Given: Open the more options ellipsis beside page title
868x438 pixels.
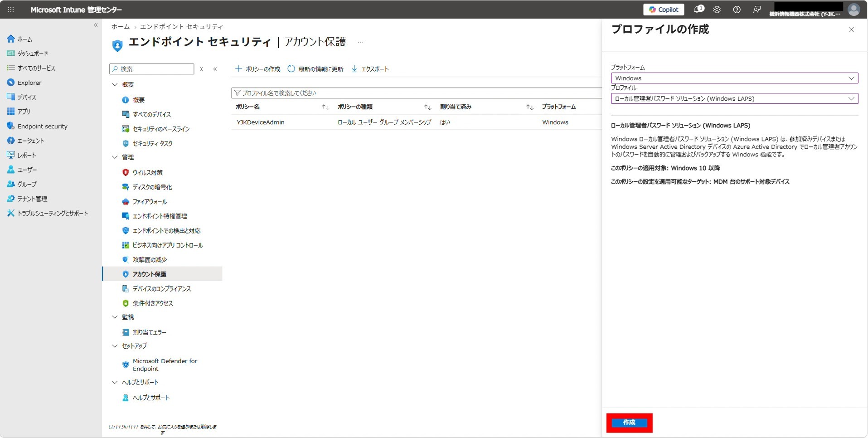Looking at the screenshot, I should click(361, 42).
